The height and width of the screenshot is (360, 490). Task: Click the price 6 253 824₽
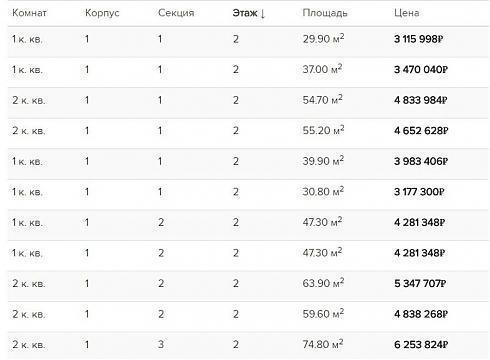tap(421, 344)
